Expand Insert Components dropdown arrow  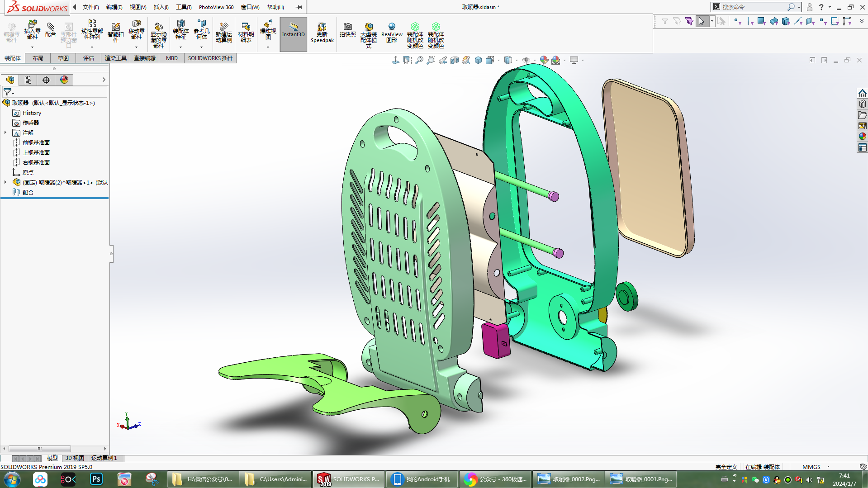(32, 47)
